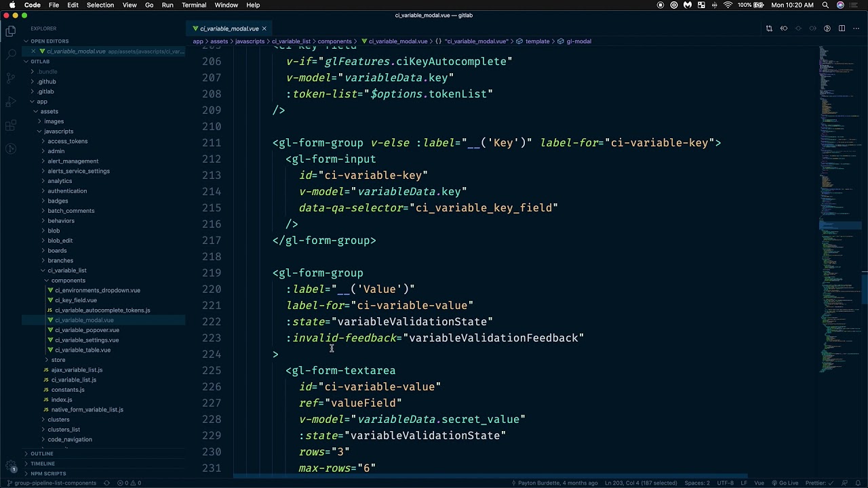
Task: Click the code minimap overview
Action: 840,210
